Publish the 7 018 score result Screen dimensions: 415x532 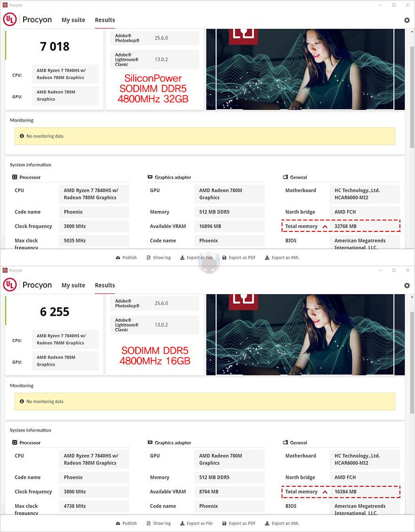[x=126, y=258]
